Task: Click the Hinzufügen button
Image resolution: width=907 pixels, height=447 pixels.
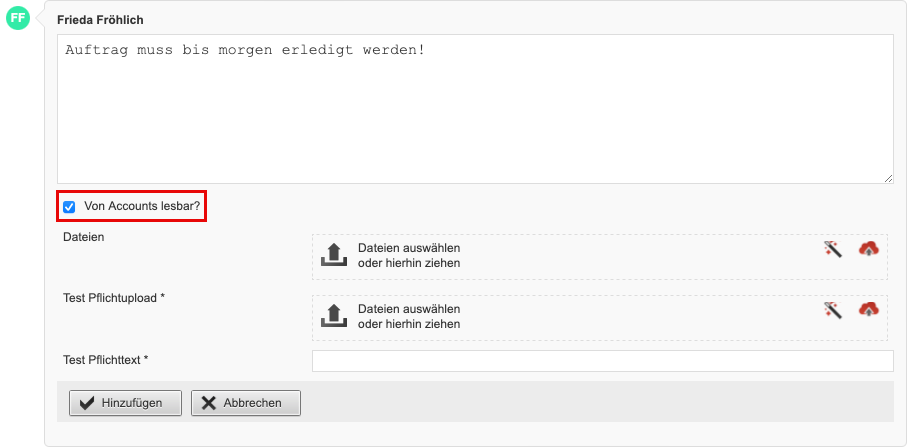Action: coord(126,403)
